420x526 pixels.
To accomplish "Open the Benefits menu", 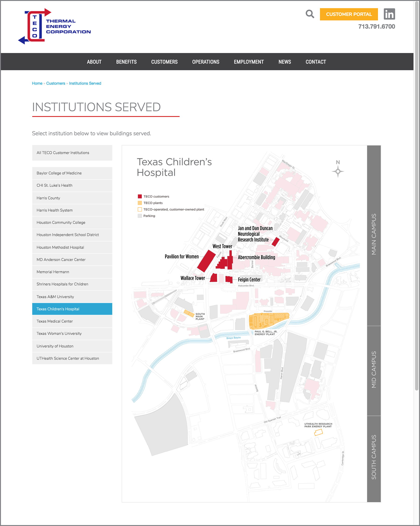I will 126,62.
